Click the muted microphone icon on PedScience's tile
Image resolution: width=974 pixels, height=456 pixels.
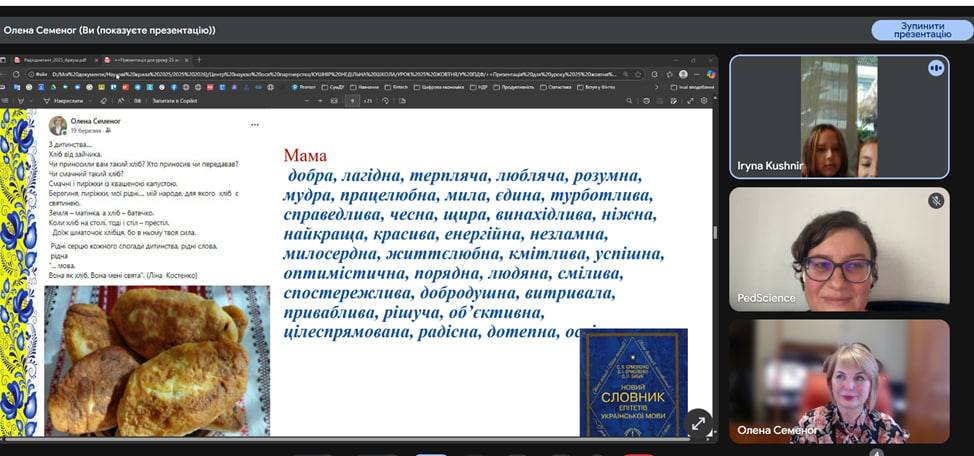pyautogui.click(x=936, y=201)
